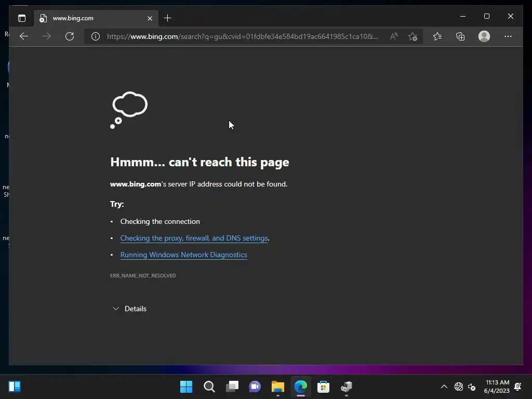Click the ERR_NAME_NOT_RESOLVED error code text
The width and height of the screenshot is (532, 399).
tap(143, 275)
